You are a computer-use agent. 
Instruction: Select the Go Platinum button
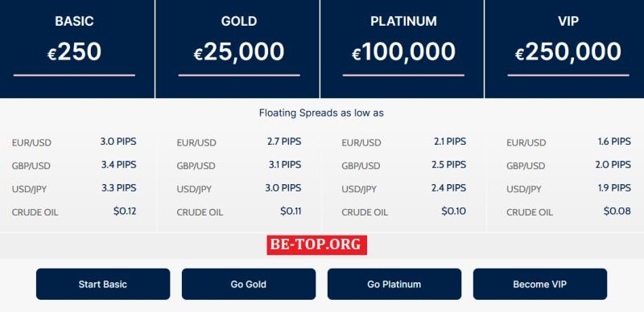pyautogui.click(x=394, y=284)
